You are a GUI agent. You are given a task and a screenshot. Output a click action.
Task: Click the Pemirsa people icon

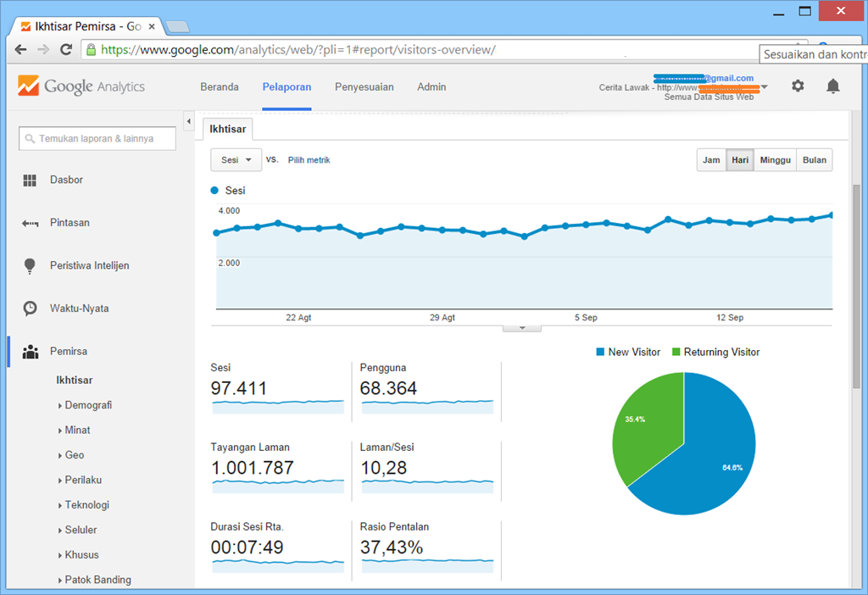click(x=30, y=352)
